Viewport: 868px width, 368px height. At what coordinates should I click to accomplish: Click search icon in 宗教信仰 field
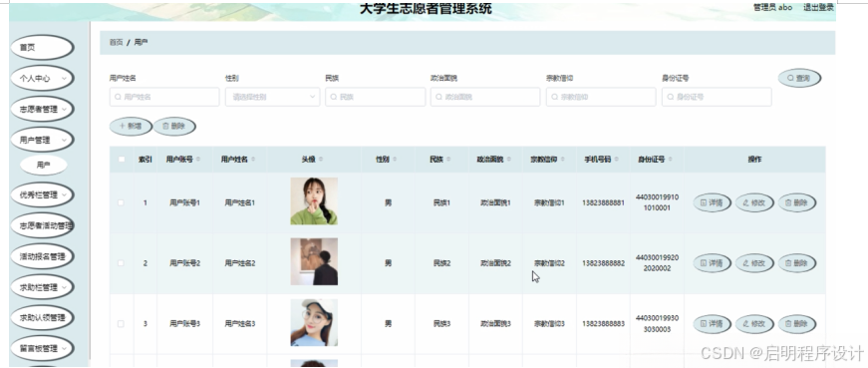pyautogui.click(x=555, y=97)
